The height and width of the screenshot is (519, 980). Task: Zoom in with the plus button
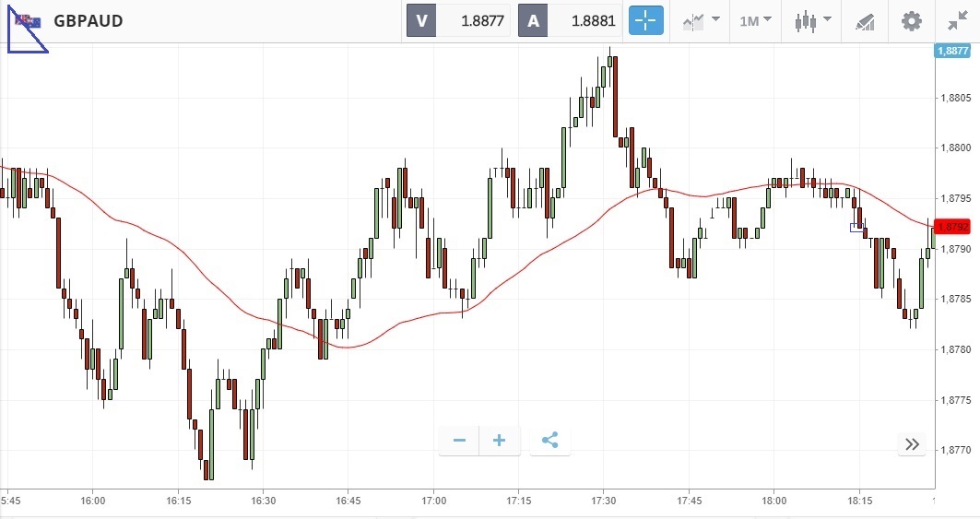500,441
